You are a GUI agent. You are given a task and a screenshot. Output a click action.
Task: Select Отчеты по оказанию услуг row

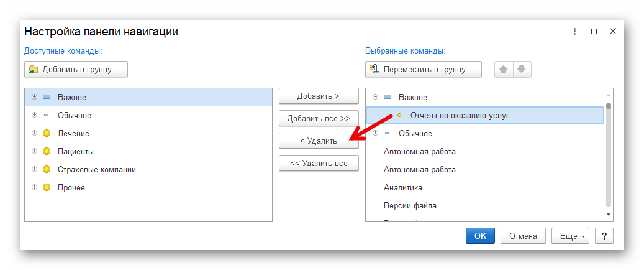pos(484,116)
